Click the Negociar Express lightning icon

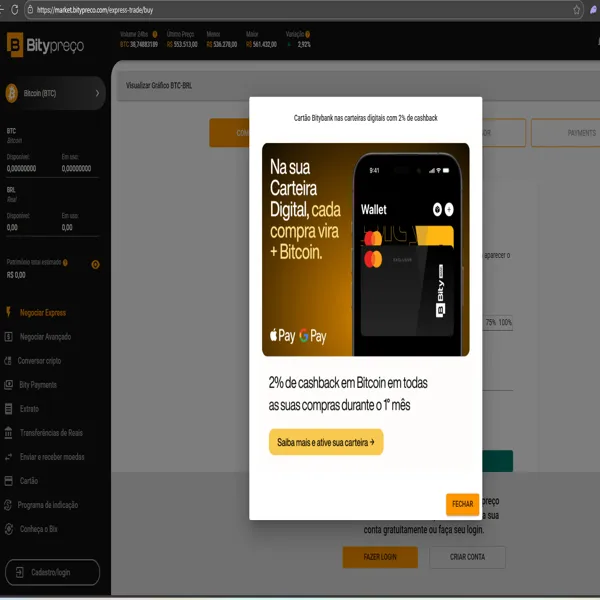coord(8,312)
